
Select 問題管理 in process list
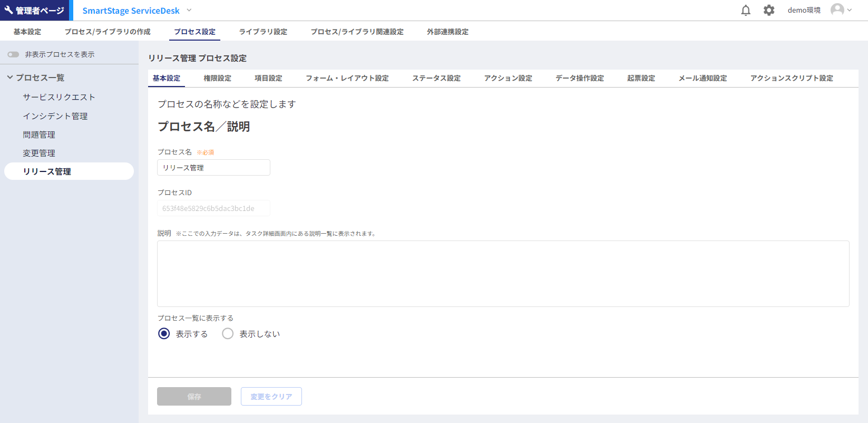[39, 134]
